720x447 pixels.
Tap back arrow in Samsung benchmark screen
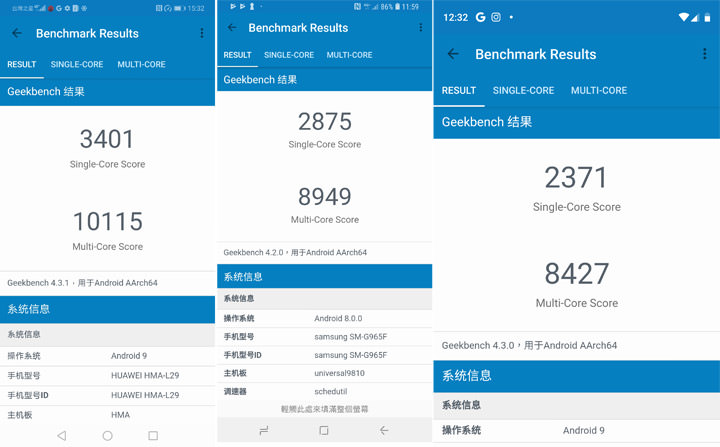point(232,28)
